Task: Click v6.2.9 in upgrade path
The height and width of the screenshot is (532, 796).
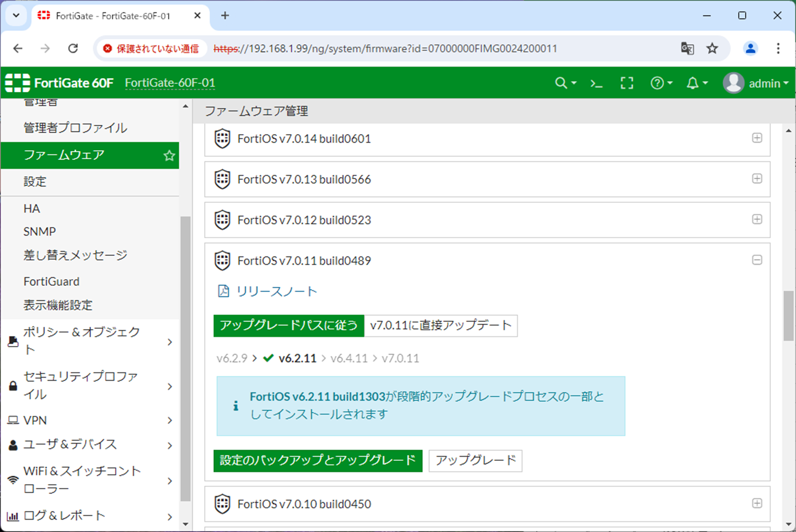Action: (x=232, y=359)
